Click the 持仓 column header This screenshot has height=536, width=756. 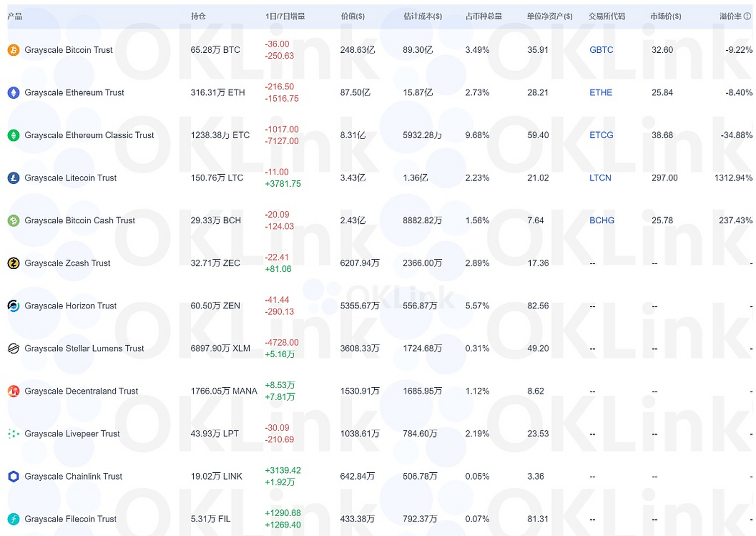pyautogui.click(x=198, y=16)
